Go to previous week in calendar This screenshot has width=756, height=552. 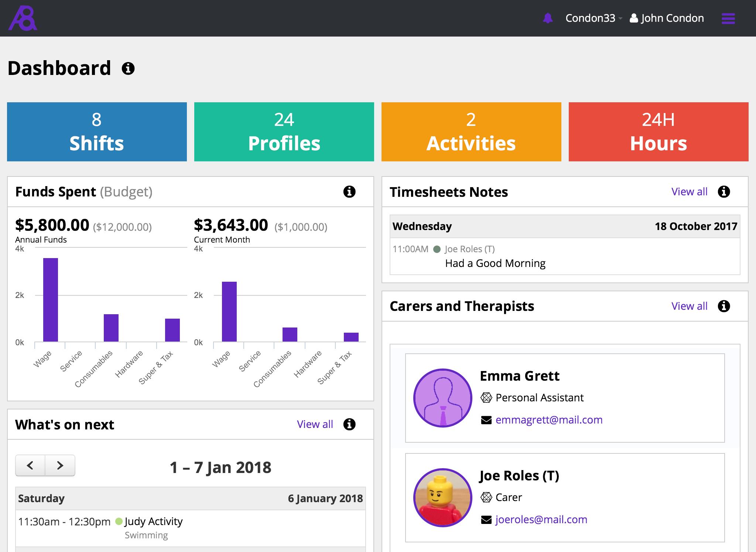coord(30,465)
